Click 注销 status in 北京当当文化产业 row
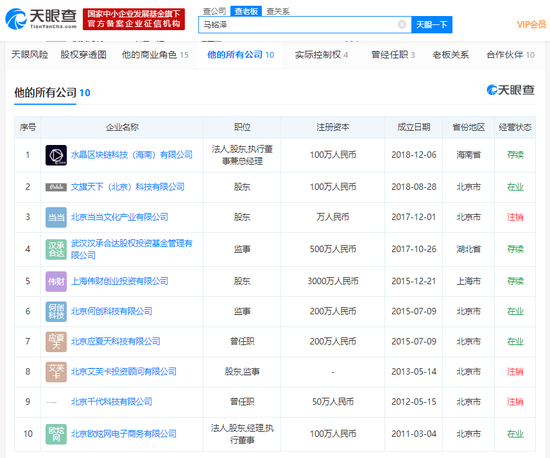The image size is (550, 458). click(515, 217)
